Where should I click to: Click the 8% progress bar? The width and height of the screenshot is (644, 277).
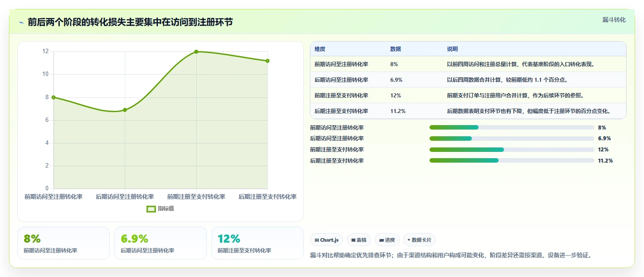tap(512, 127)
